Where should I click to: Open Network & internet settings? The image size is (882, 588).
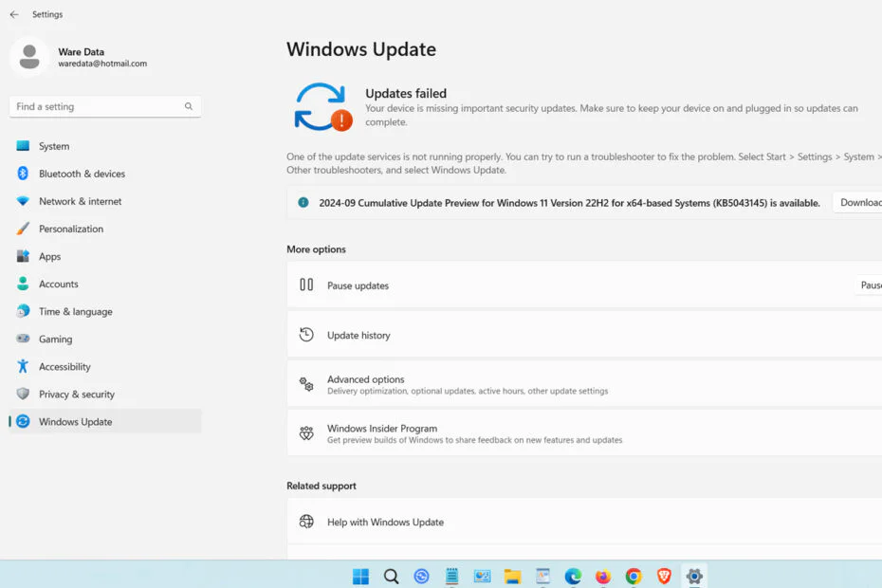(105, 201)
